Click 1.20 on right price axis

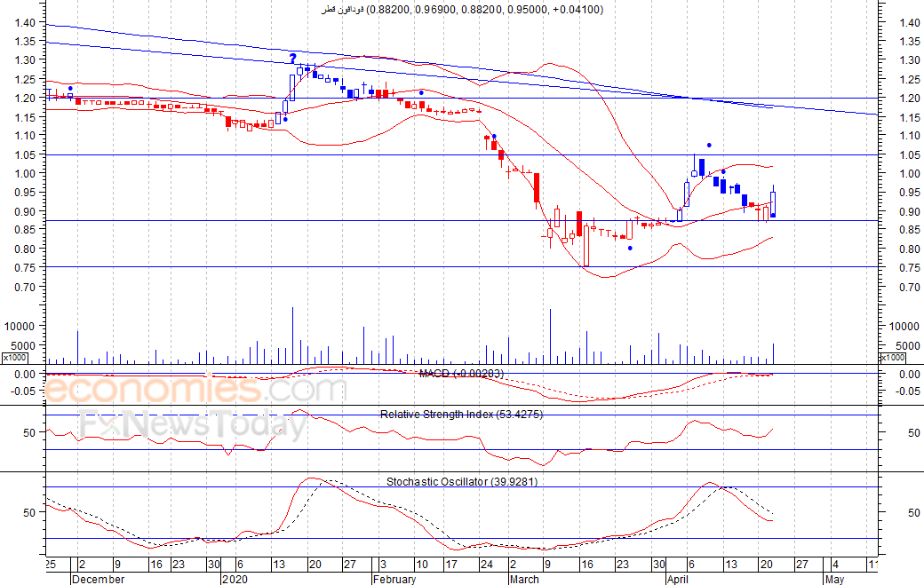tap(910, 99)
